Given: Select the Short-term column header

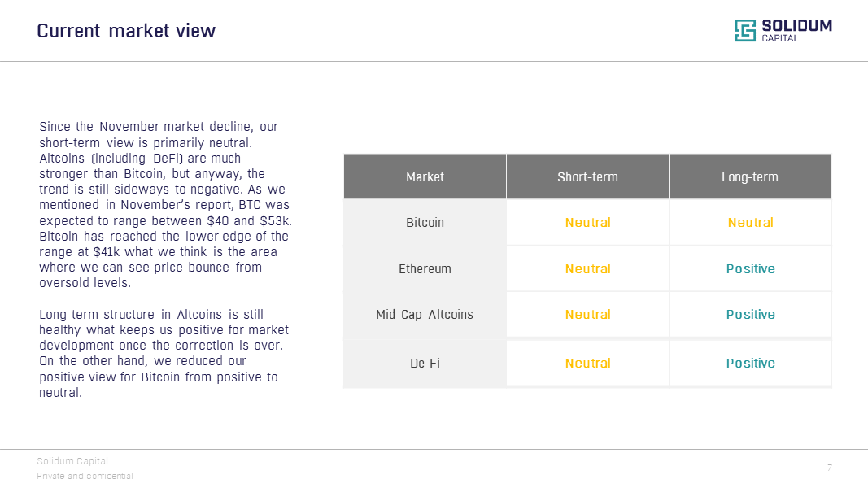Looking at the screenshot, I should coord(587,176).
